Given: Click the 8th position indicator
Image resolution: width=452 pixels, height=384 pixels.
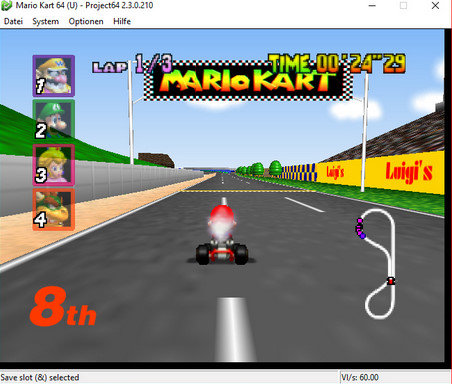Looking at the screenshot, I should click(x=63, y=306).
